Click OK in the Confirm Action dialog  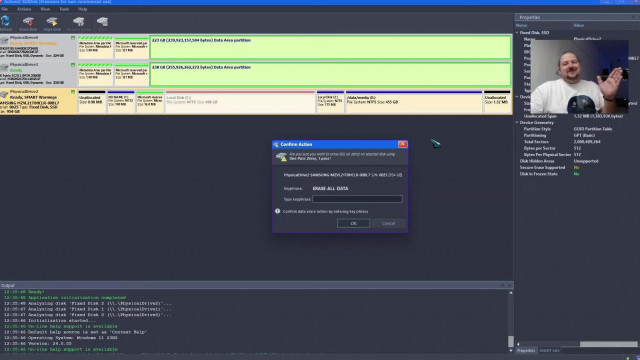[353, 223]
